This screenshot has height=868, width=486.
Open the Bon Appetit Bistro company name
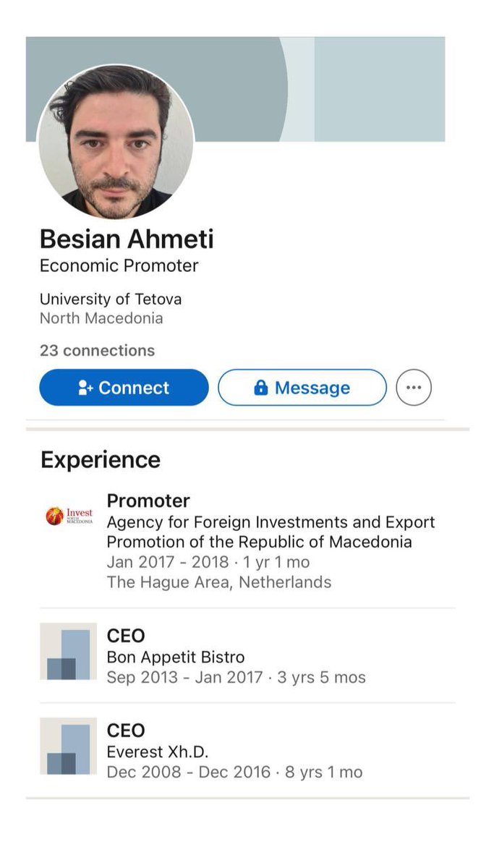[x=176, y=658]
